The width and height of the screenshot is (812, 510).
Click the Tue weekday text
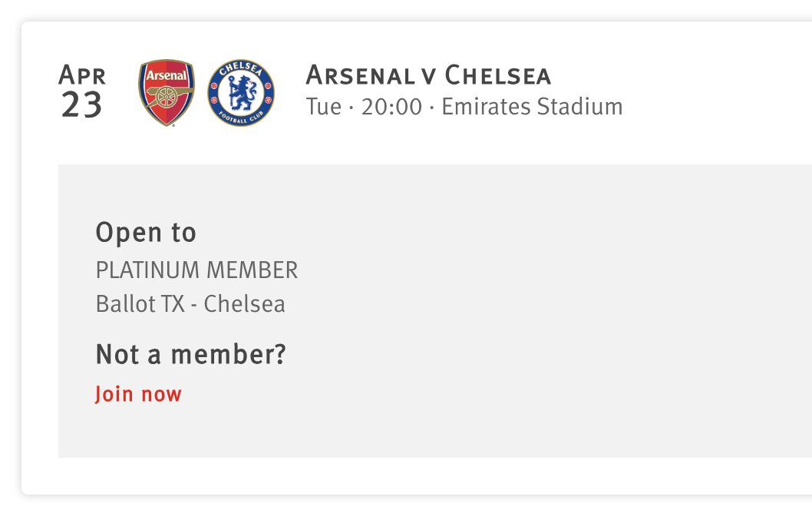tap(324, 107)
